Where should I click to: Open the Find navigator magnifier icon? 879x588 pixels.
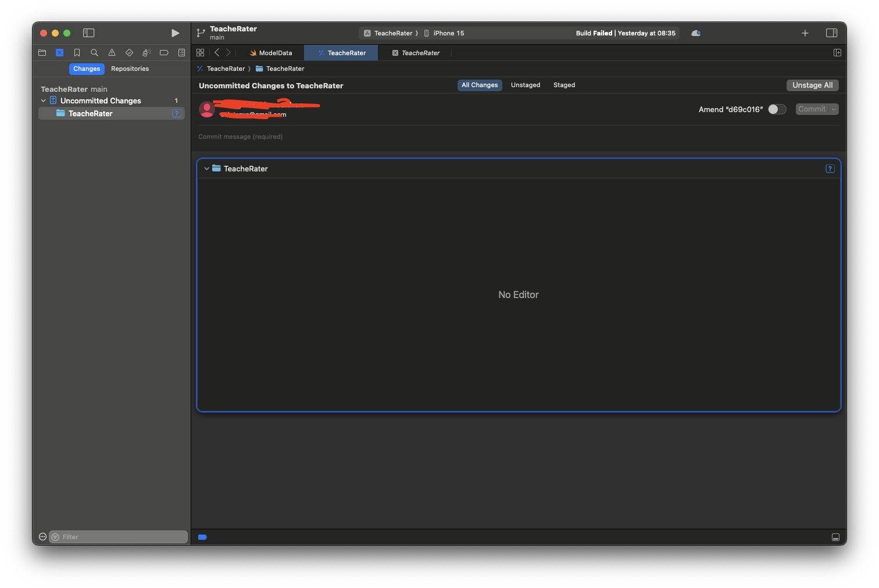(94, 52)
